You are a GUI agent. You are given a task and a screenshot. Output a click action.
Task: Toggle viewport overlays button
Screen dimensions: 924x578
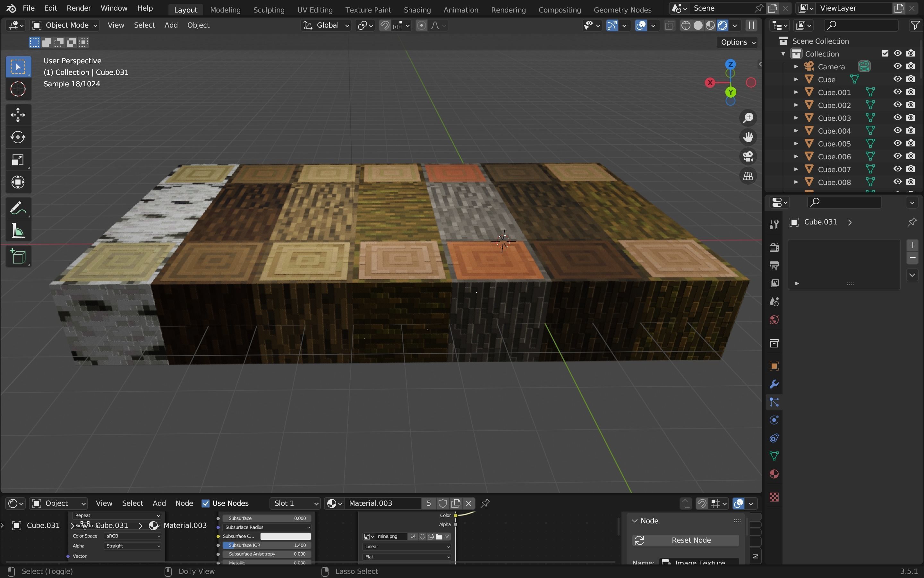pos(641,25)
